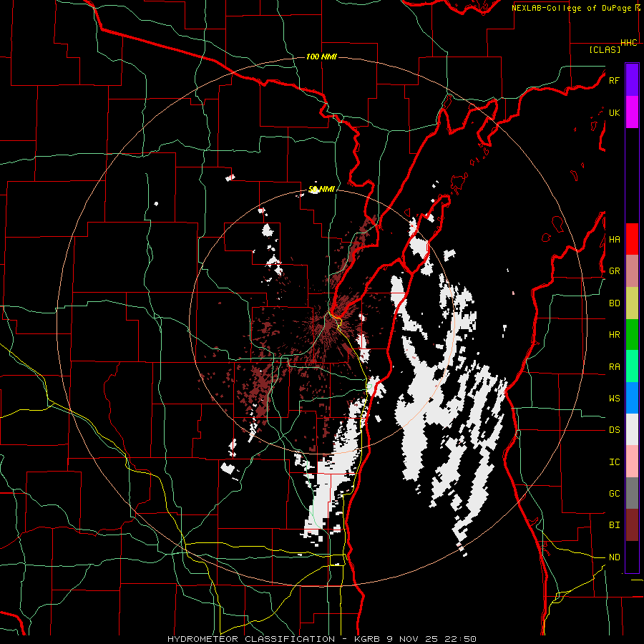Click the [CLAS] units label
The image size is (644, 644).
pos(605,49)
